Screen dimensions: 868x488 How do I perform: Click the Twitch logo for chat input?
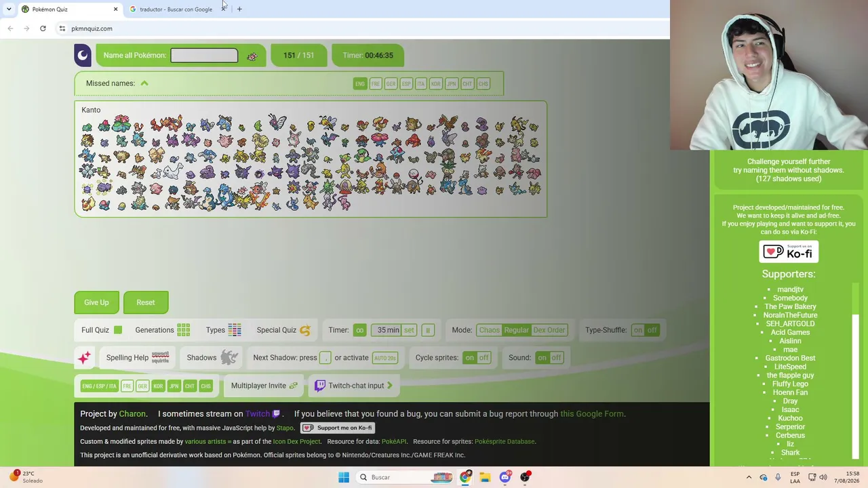(x=320, y=386)
